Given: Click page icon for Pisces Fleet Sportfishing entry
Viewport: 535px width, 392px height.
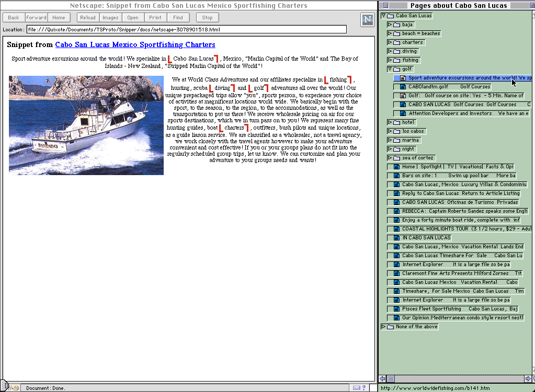Looking at the screenshot, I should click(x=397, y=309).
